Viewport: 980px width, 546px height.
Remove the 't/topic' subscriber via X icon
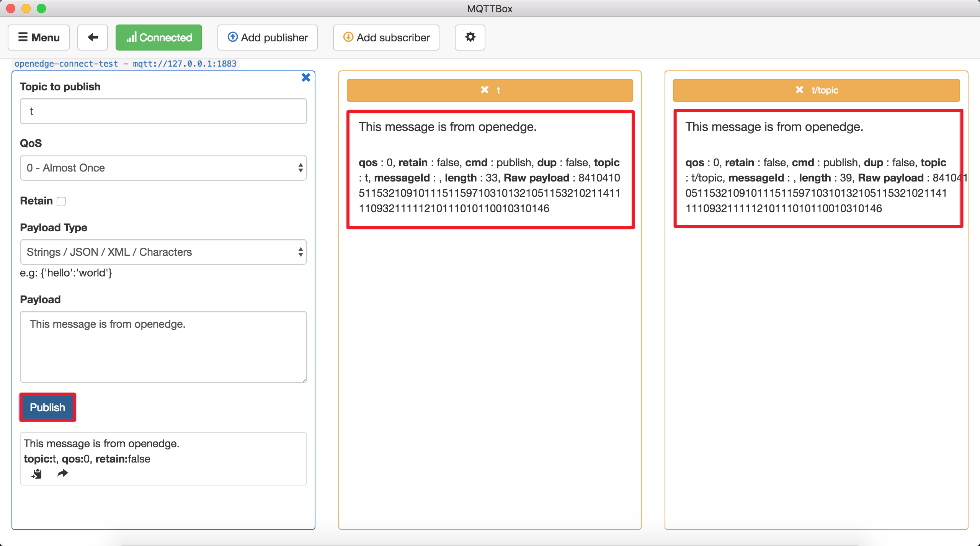click(x=799, y=90)
